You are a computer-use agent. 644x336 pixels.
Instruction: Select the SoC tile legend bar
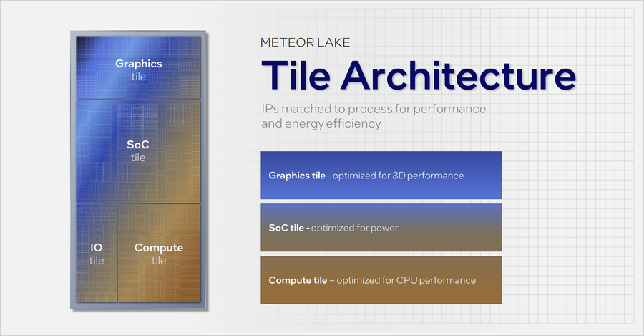point(381,227)
